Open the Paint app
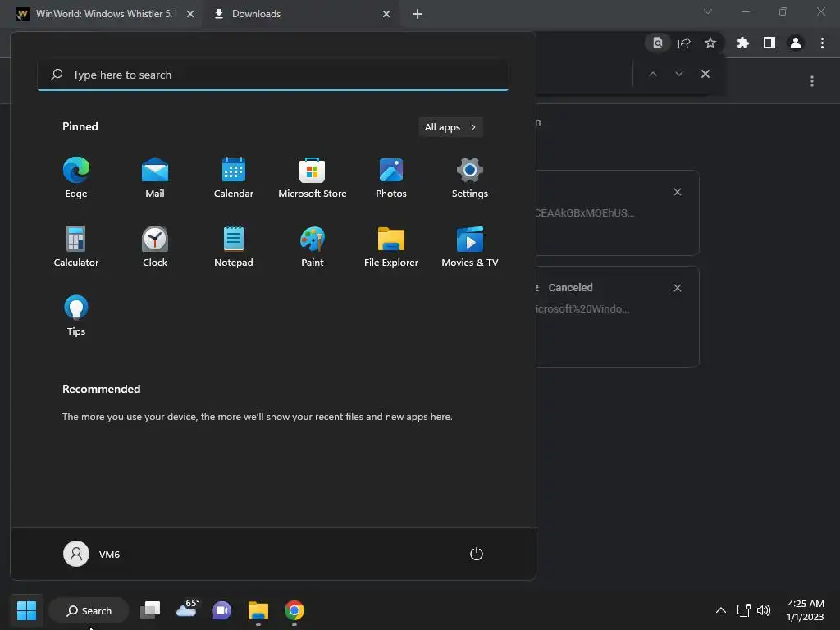The width and height of the screenshot is (840, 630). coord(313,246)
